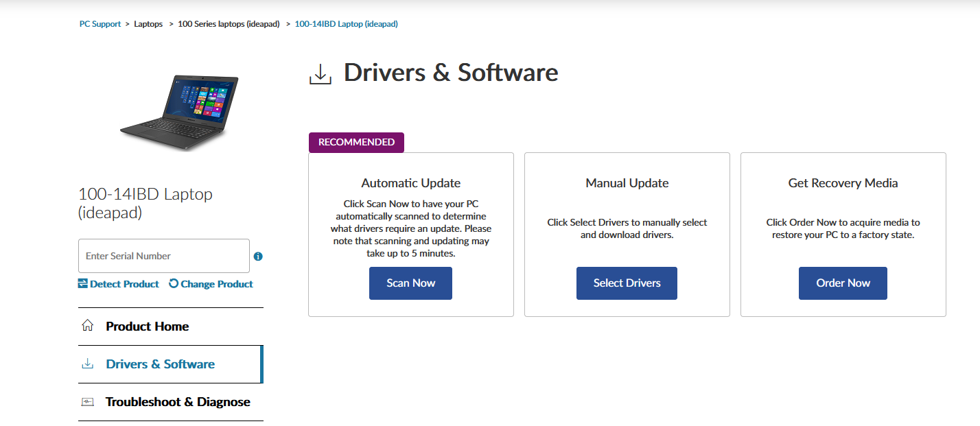Viewport: 980px width, 426px height.
Task: Click the Drivers & Software page heading
Action: [x=451, y=73]
